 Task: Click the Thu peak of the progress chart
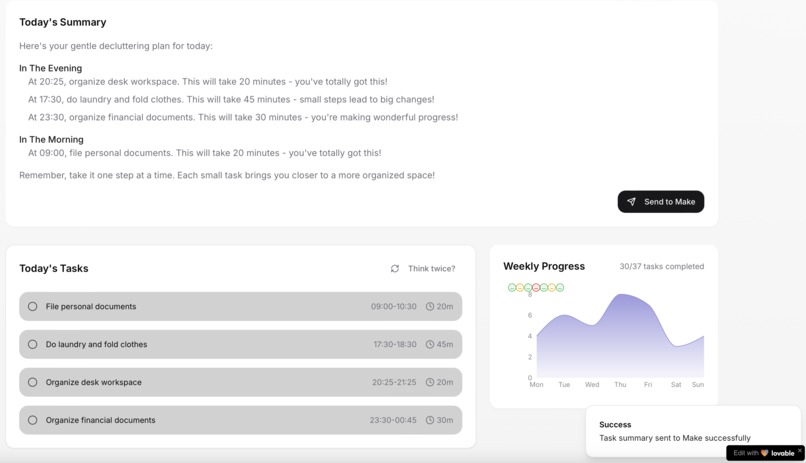coord(622,294)
